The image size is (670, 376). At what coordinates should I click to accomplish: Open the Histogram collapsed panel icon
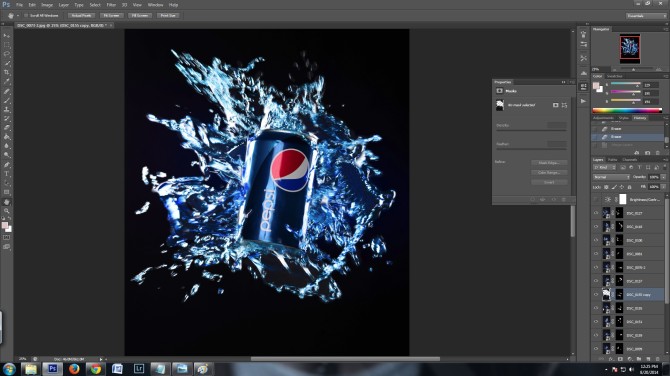(583, 73)
